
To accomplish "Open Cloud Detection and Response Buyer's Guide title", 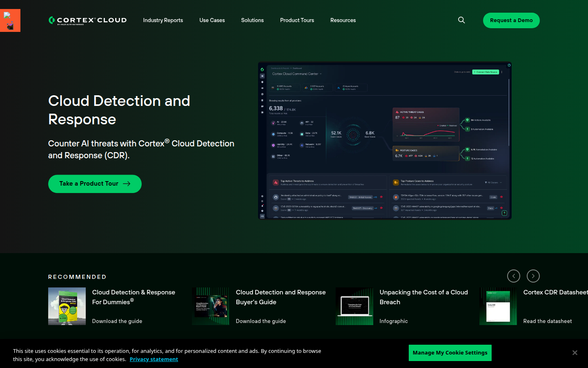I will 281,297.
